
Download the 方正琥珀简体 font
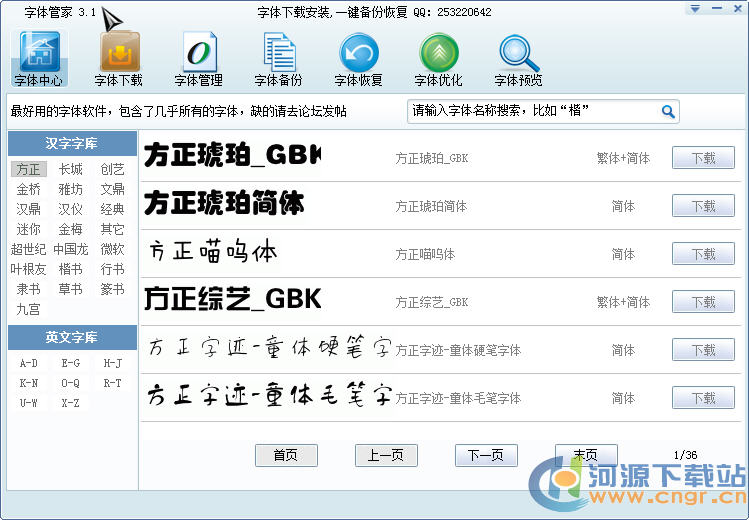tap(703, 206)
